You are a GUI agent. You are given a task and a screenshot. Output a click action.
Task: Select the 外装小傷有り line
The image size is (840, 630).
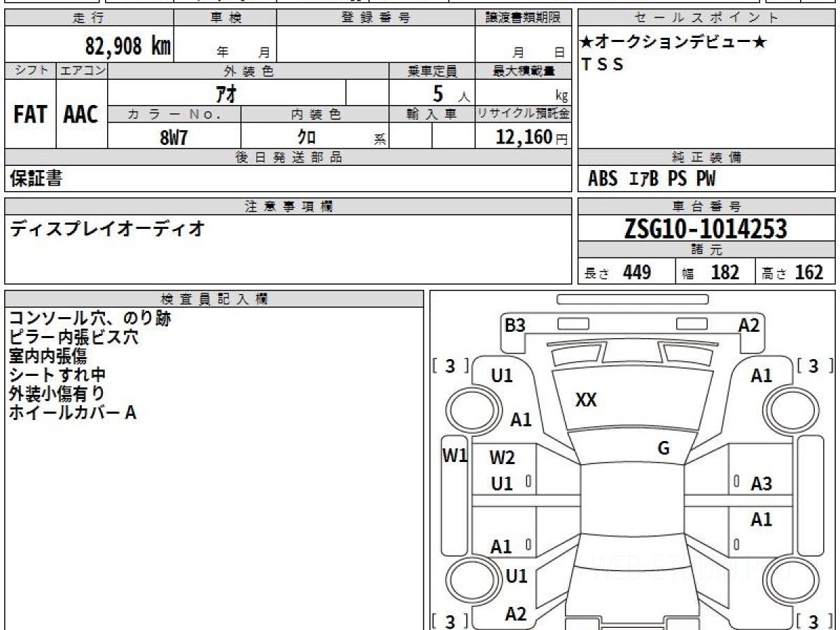coord(57,394)
